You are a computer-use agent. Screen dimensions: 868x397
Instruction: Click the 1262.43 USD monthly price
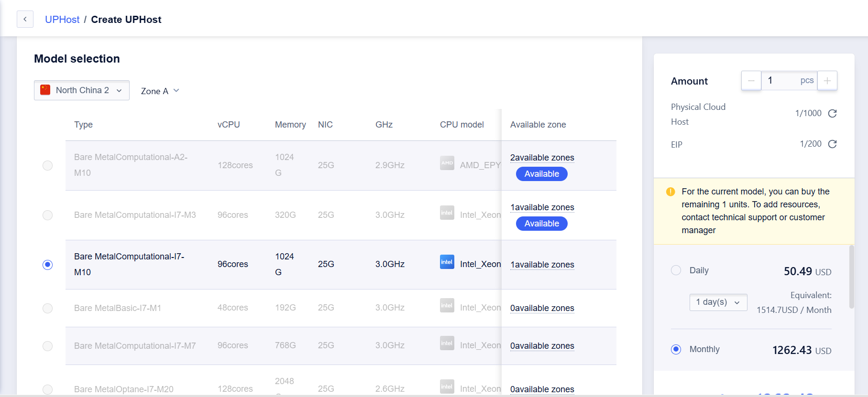802,350
